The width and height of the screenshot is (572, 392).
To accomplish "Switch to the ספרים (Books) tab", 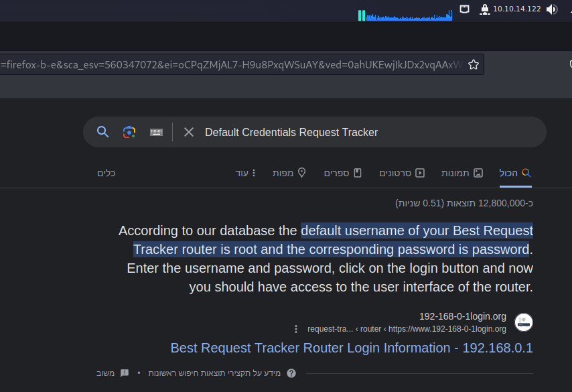I will pyautogui.click(x=342, y=173).
